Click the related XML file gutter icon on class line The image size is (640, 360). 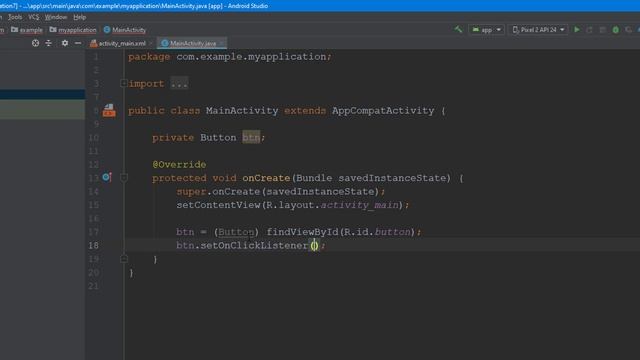[109, 110]
